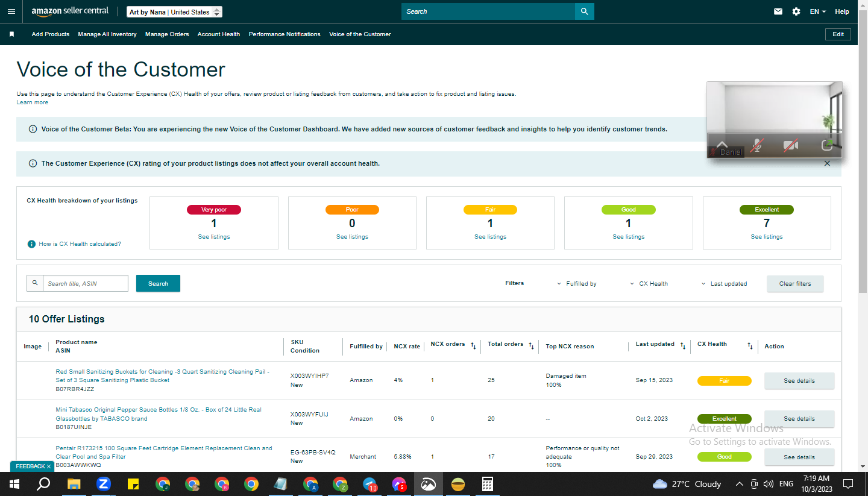Unmute the microphone in the Zoom mini window

756,145
